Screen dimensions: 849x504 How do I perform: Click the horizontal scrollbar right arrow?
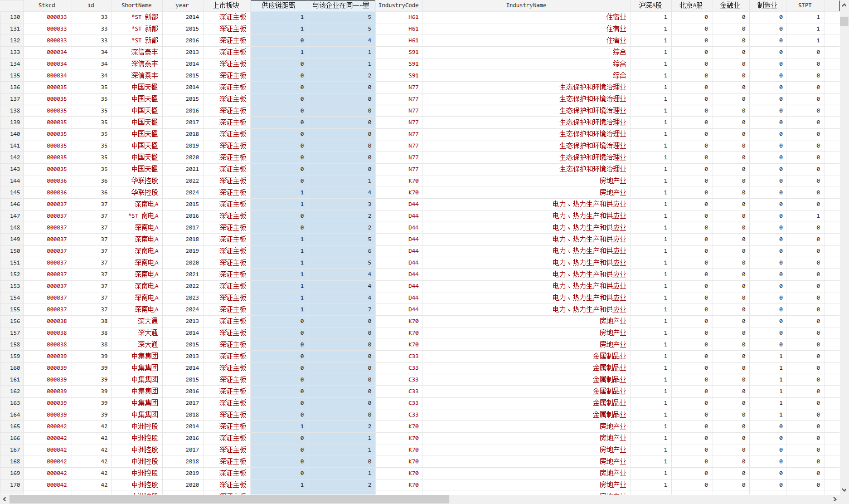[835, 500]
